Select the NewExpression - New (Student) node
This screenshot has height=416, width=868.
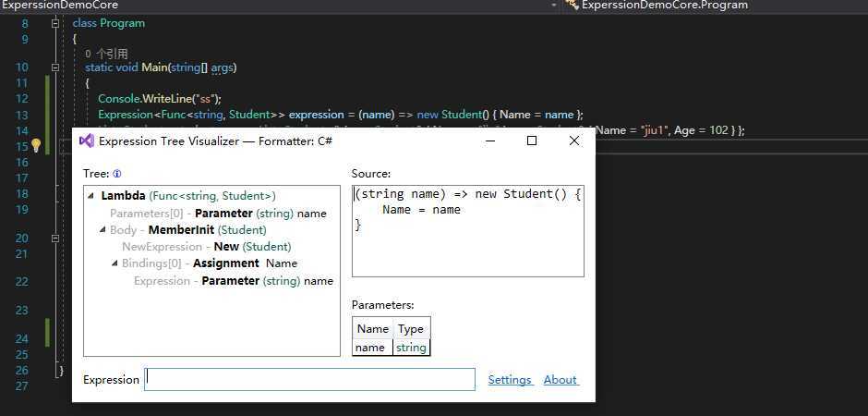point(207,247)
